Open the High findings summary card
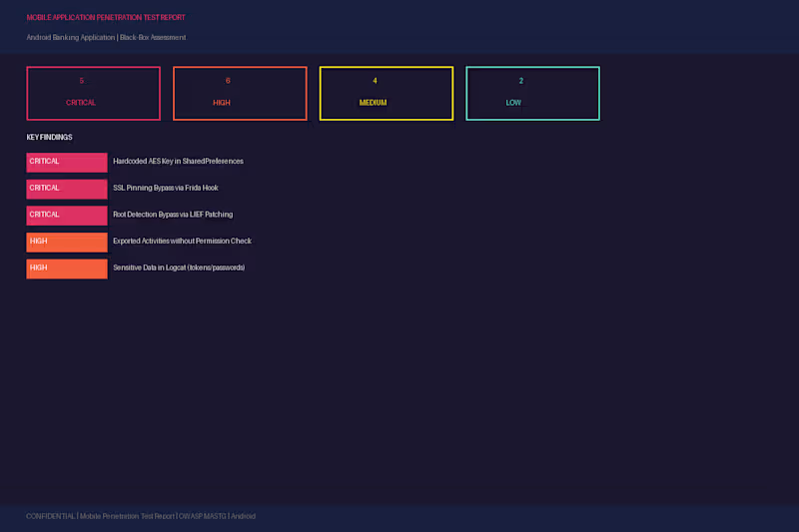The image size is (799, 532). (240, 93)
